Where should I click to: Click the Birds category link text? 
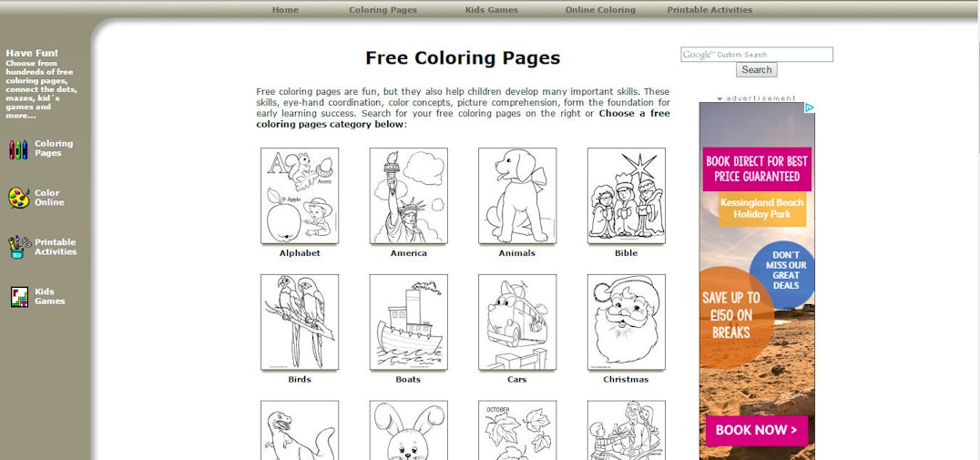point(300,379)
